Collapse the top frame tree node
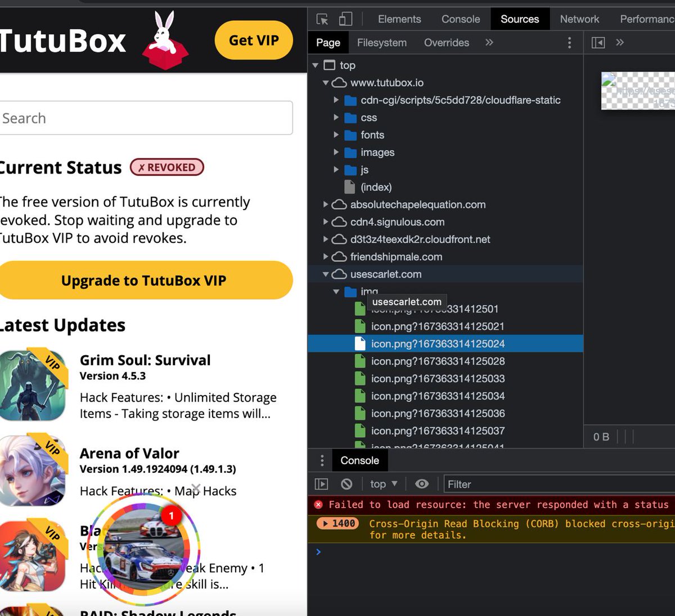 (x=315, y=65)
